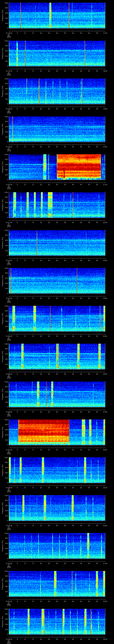Screen dimensions: 114x644
Task: Open the spectrogram panel starting at 15:23:00
Action: click(57, 281)
